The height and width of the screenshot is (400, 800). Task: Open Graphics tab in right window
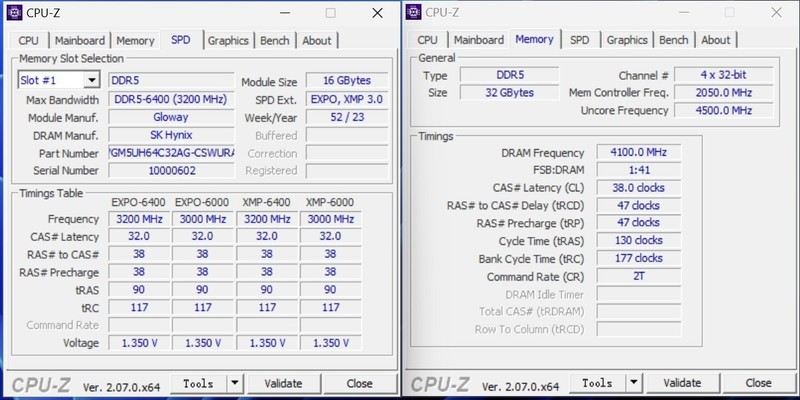click(x=627, y=40)
